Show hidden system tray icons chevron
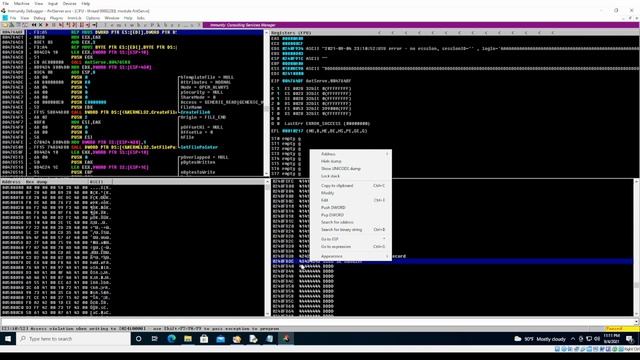 (573, 339)
